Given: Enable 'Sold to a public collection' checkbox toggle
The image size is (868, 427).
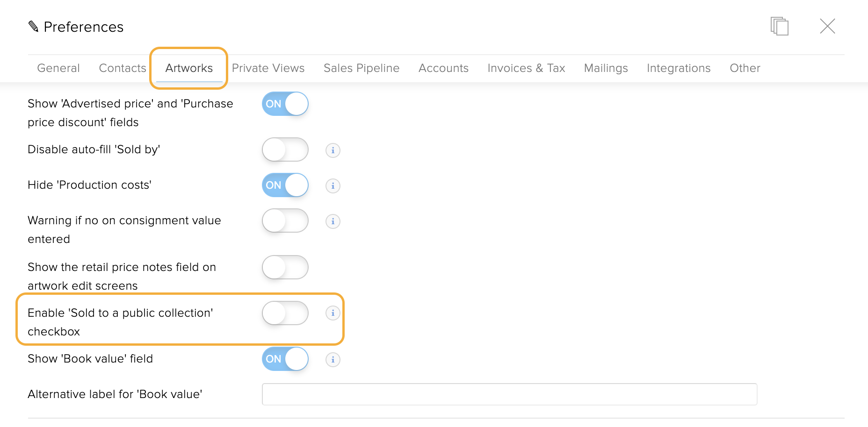Looking at the screenshot, I should click(285, 313).
